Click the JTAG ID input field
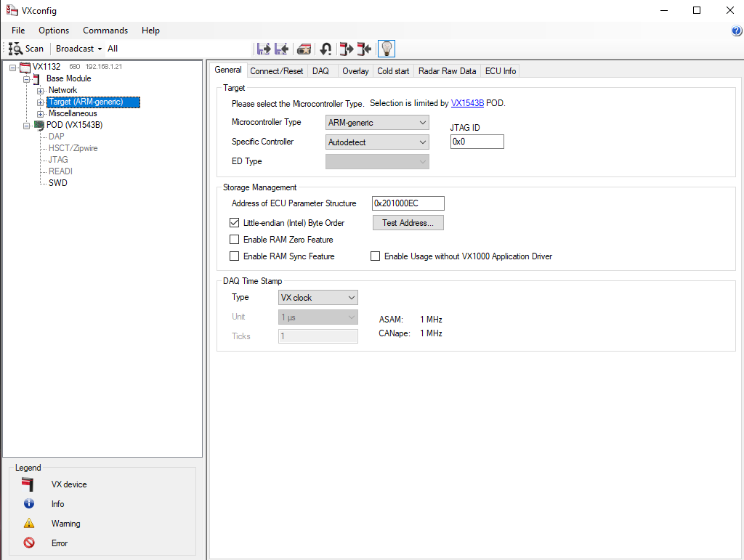Screen dimensions: 744x560 point(477,142)
